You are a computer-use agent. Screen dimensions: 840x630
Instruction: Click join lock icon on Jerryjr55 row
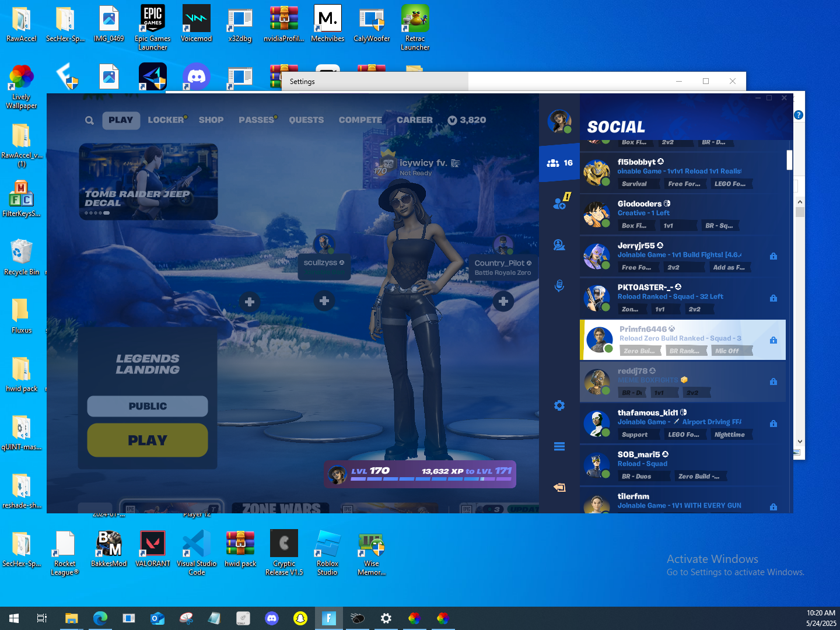(x=773, y=256)
